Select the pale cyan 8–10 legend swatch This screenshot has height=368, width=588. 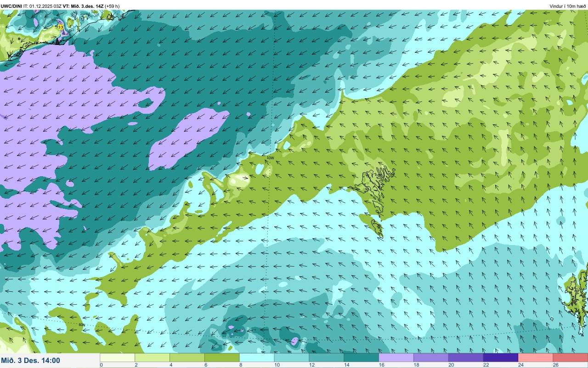click(x=257, y=357)
